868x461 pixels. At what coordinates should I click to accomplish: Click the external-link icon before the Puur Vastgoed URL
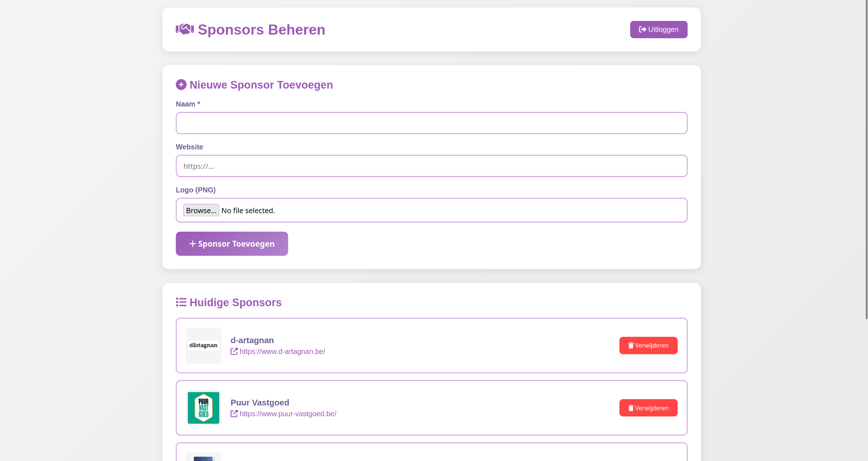point(234,414)
